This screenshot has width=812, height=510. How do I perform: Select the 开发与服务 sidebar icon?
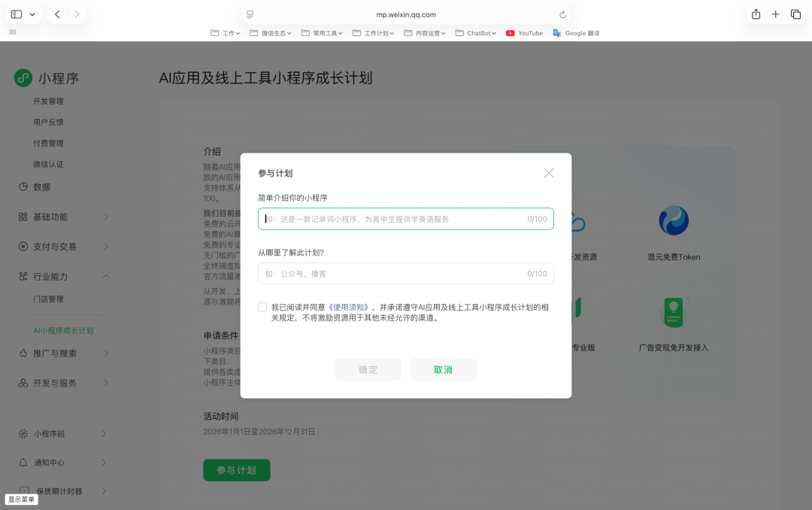25,383
